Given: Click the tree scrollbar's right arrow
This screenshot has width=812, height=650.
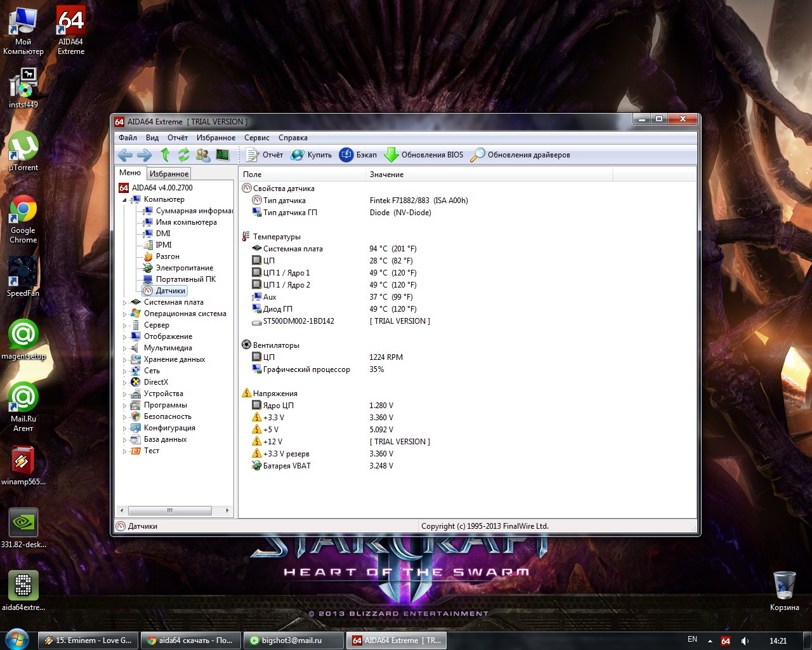Looking at the screenshot, I should pyautogui.click(x=227, y=510).
